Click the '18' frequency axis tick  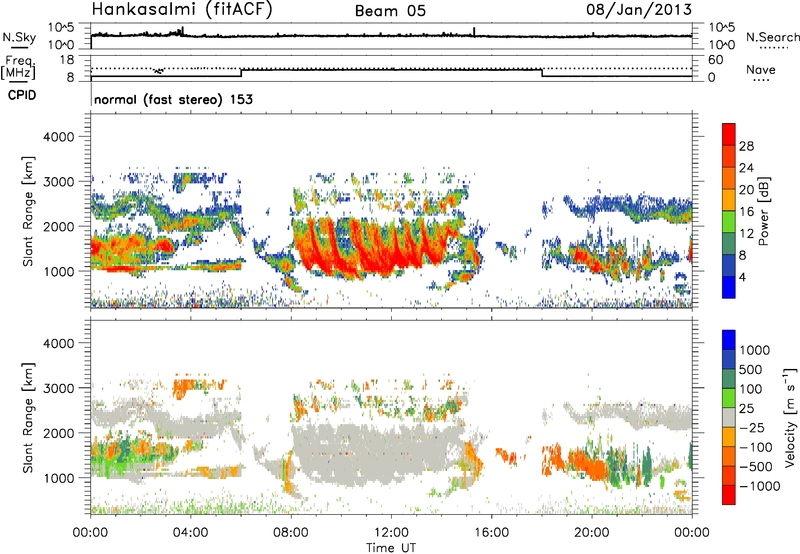coord(67,60)
